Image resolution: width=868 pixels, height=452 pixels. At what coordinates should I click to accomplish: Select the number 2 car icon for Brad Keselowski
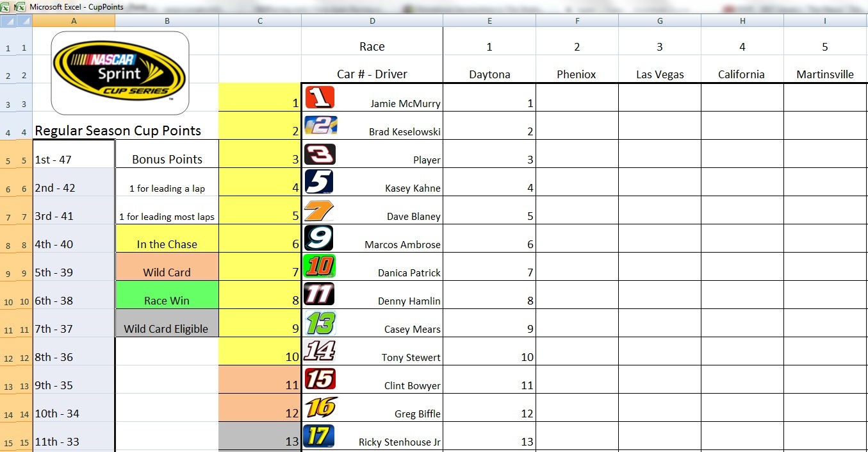(320, 125)
